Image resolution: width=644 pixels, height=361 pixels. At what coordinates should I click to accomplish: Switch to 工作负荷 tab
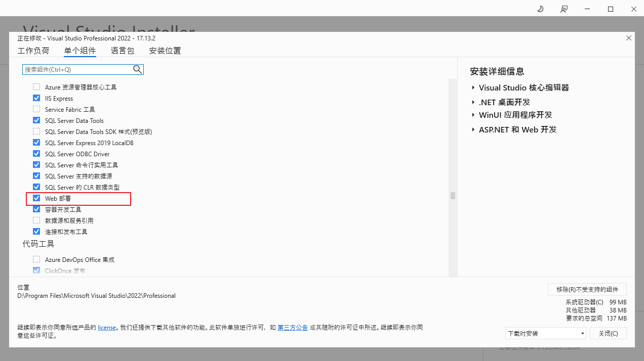tap(33, 51)
